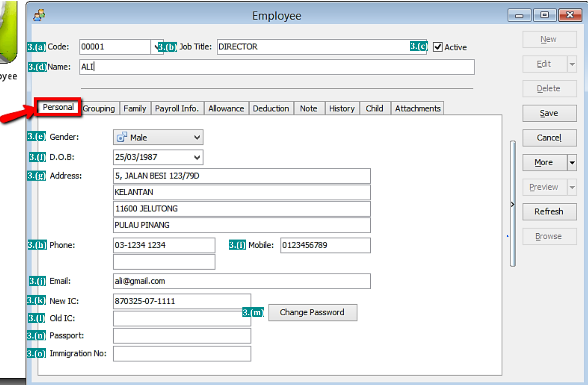Click the New IC field

click(x=182, y=301)
